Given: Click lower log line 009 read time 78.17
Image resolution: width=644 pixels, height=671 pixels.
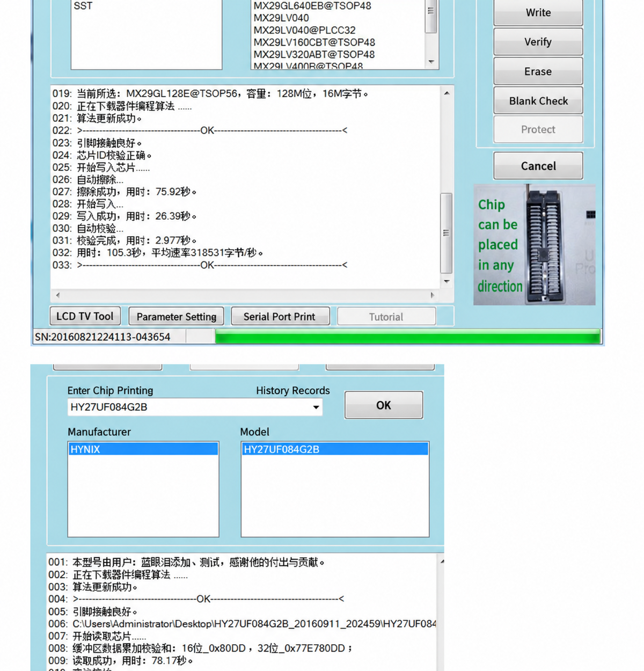Looking at the screenshot, I should coord(121,661).
